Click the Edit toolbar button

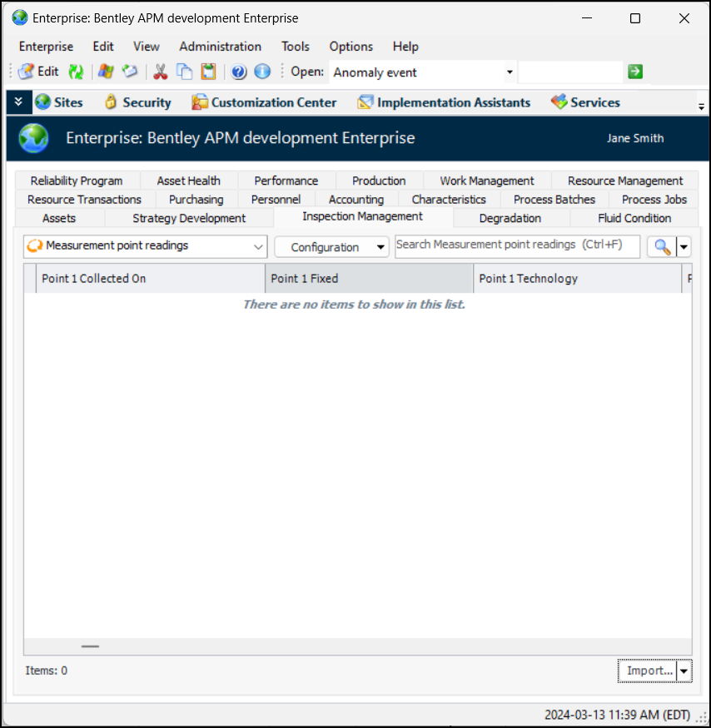point(38,72)
